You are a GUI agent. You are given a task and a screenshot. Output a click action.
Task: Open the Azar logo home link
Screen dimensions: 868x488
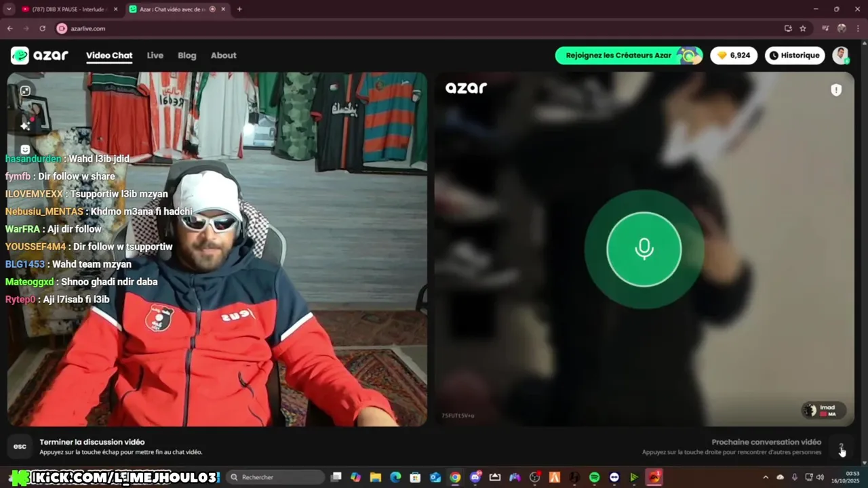[x=39, y=56]
